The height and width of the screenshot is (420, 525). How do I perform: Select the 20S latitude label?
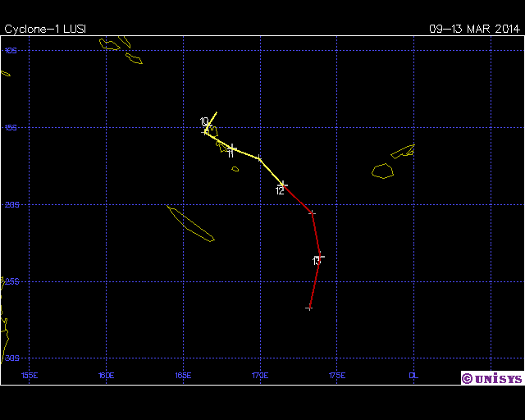point(11,205)
